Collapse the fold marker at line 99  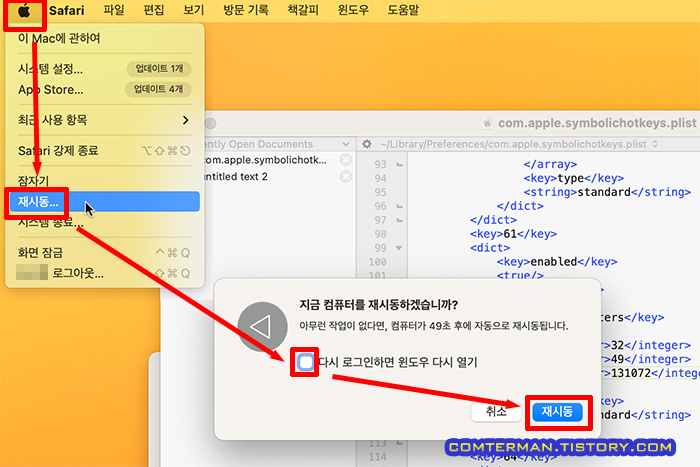pos(399,248)
